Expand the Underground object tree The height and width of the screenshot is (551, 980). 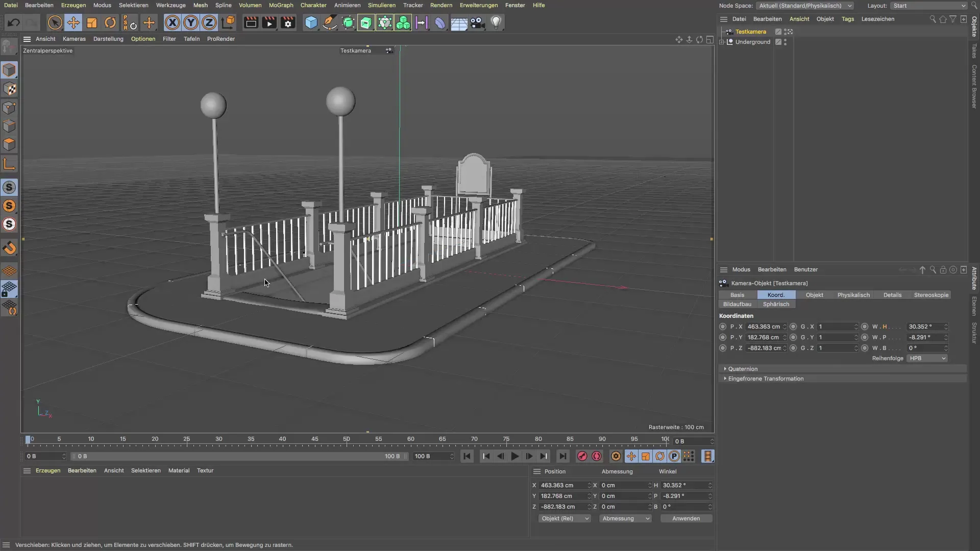(722, 42)
